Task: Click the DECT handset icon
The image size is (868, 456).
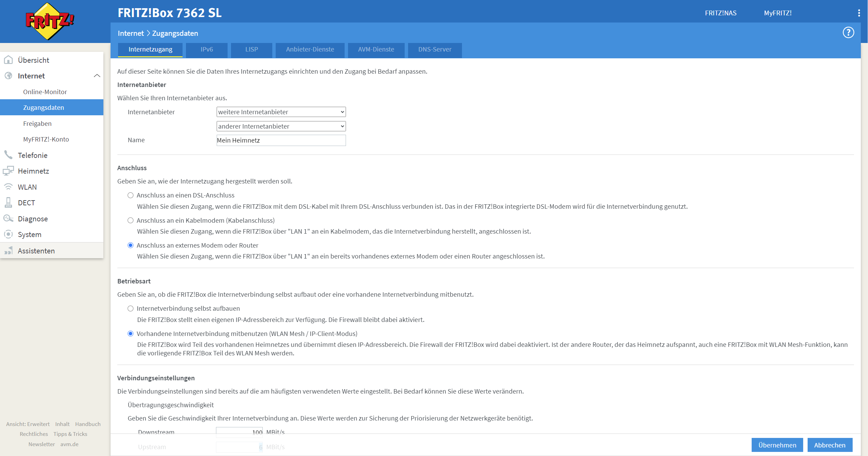Action: (9, 203)
